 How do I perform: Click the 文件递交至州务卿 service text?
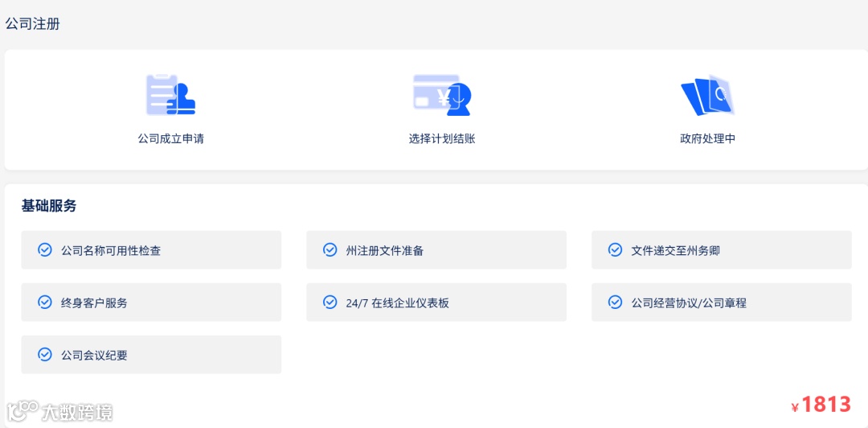[x=675, y=250]
